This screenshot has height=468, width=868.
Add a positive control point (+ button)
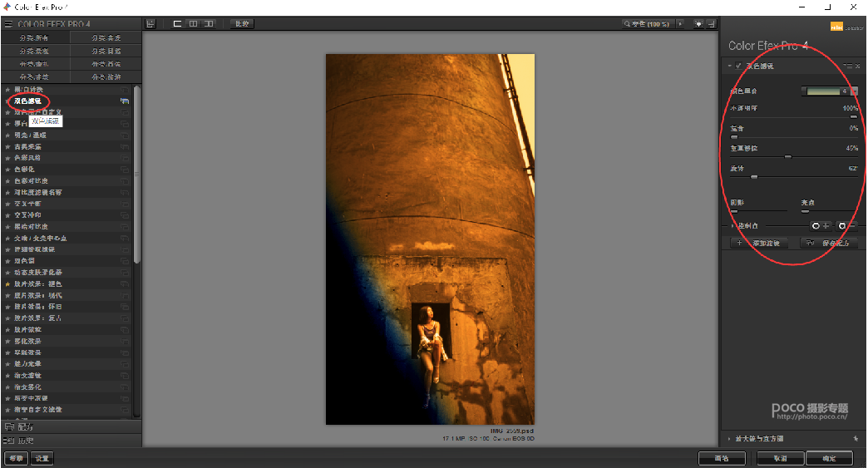(821, 226)
